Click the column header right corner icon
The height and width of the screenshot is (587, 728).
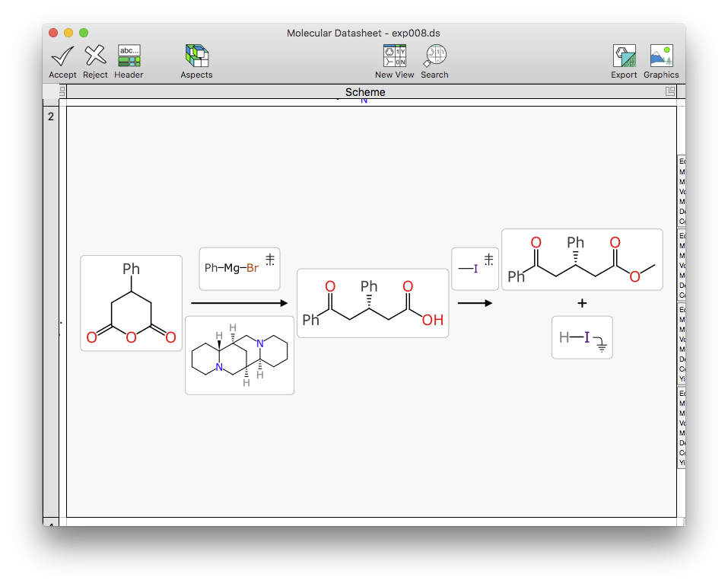[670, 91]
